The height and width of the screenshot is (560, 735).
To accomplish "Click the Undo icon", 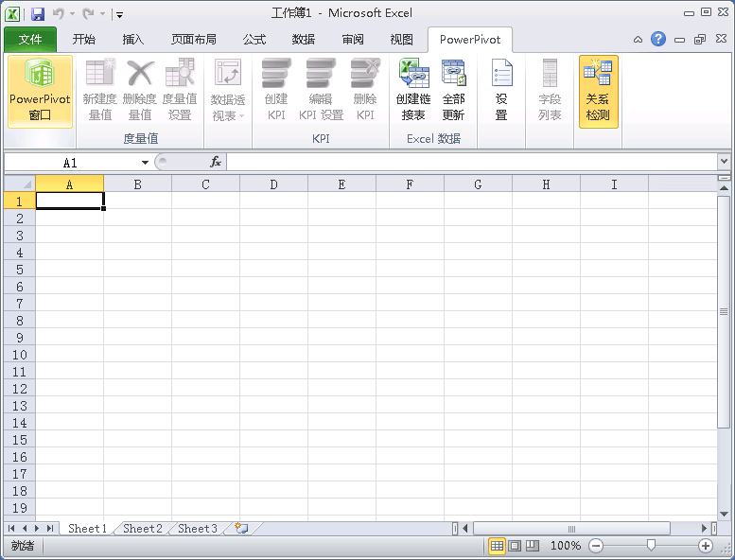I will click(58, 14).
